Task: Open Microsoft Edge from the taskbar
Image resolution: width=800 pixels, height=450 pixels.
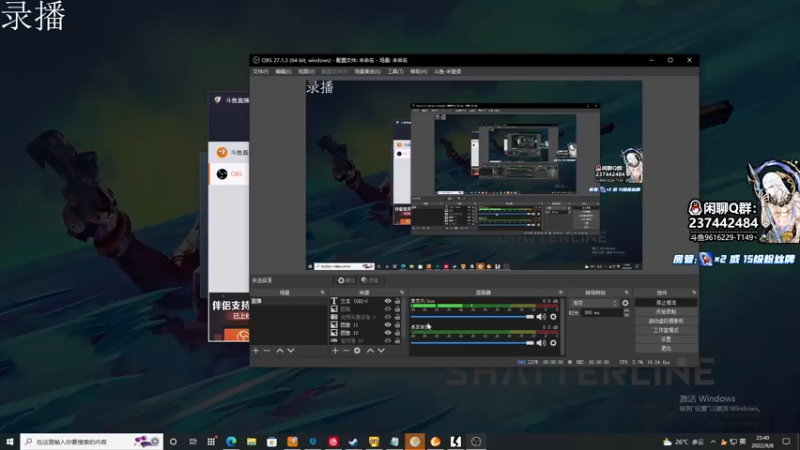Action: [x=231, y=441]
